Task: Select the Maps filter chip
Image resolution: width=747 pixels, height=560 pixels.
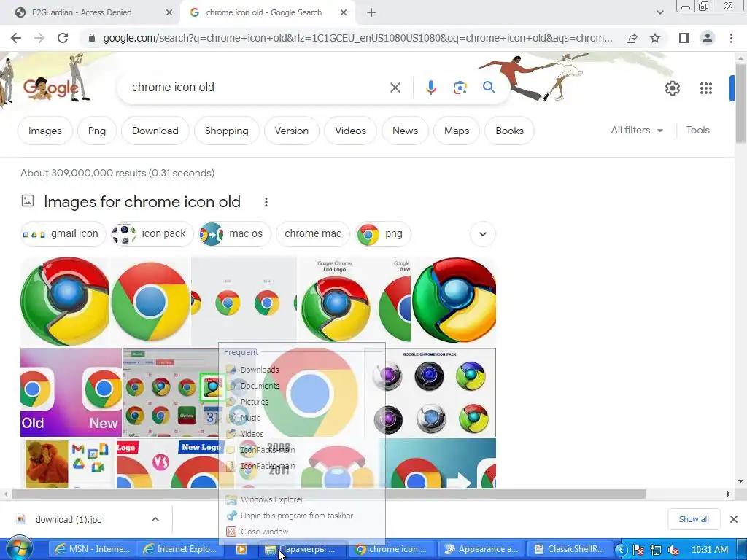Action: click(457, 131)
